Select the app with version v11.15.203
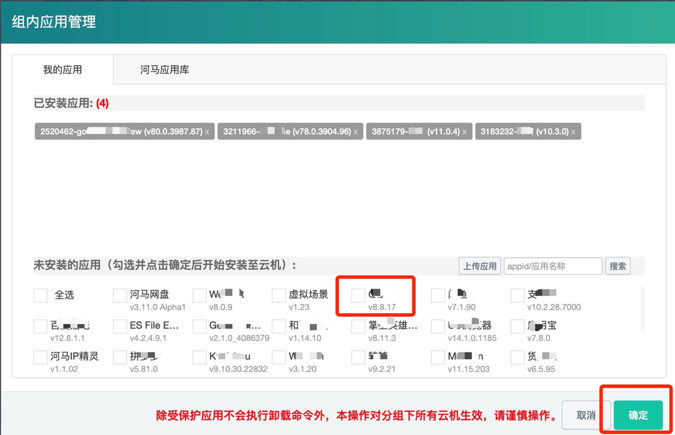 point(438,358)
